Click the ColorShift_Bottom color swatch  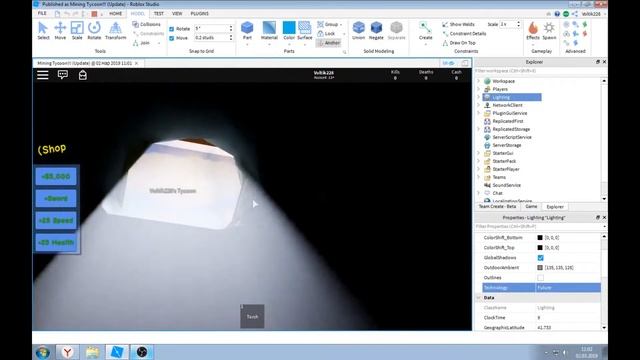point(540,238)
